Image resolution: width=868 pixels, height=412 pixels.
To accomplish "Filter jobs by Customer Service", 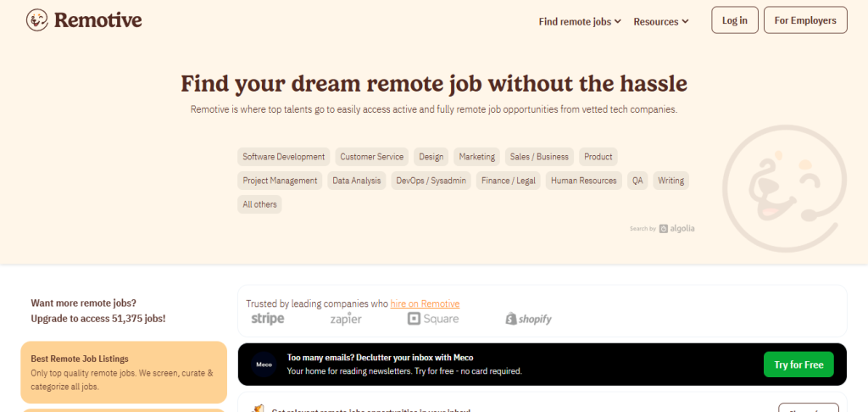I will [372, 157].
